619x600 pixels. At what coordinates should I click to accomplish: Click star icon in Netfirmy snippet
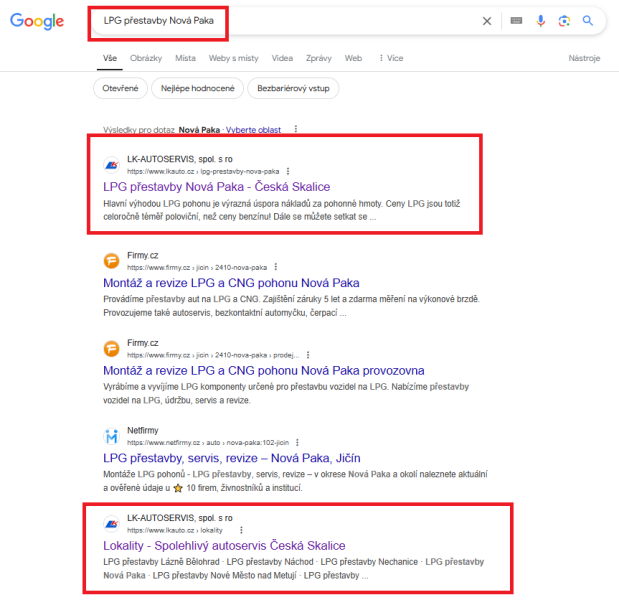[178, 488]
